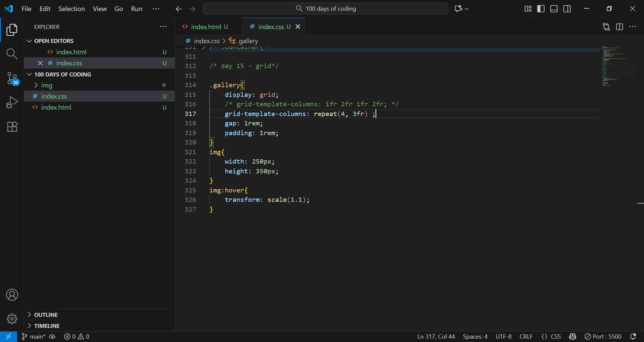Screen dimensions: 644x342
Task: Split the editor with the split icon
Action: click(x=620, y=26)
